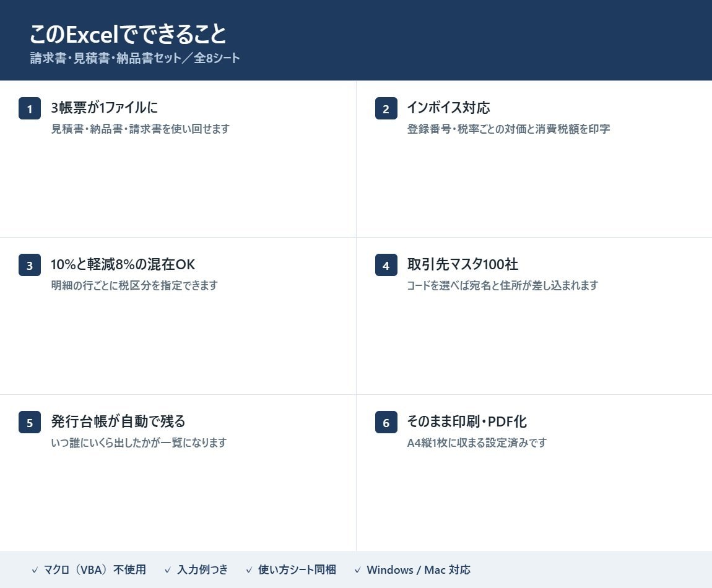Click the number 5 badge
The image size is (712, 588).
[x=30, y=422]
